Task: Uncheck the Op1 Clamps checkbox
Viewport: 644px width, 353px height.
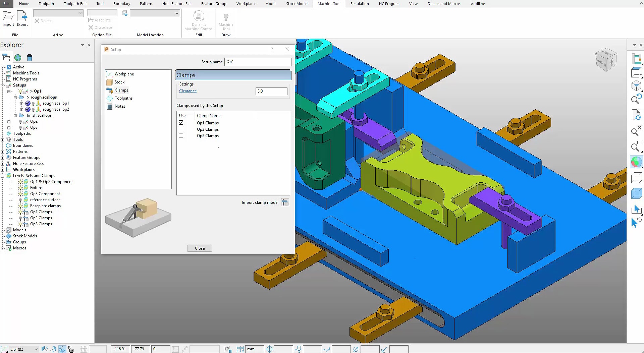Action: tap(181, 123)
